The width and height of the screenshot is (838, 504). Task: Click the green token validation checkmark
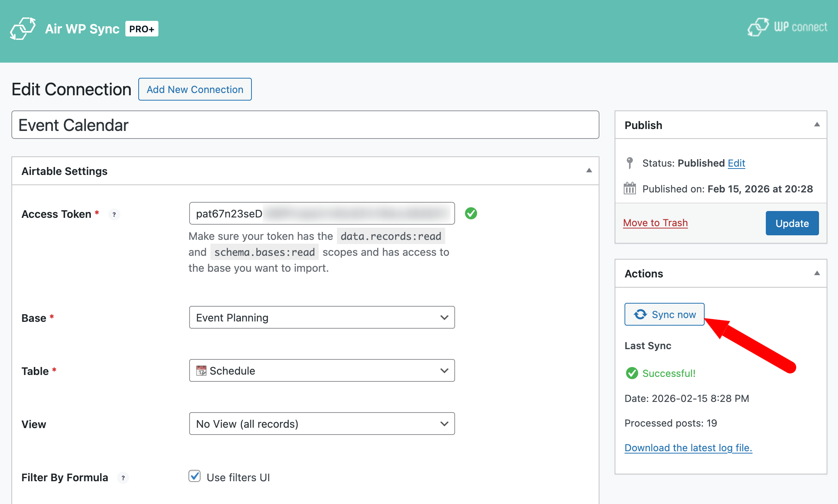(x=471, y=213)
